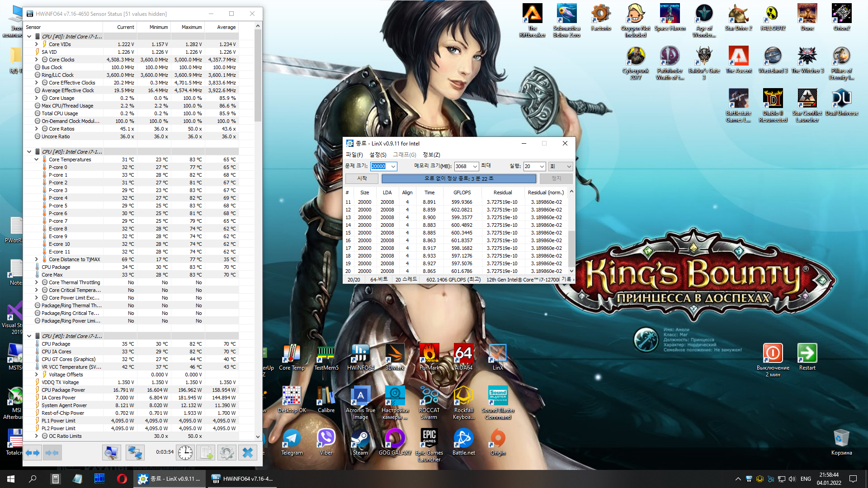This screenshot has width=868, height=488.
Task: Click the Opera icon in the taskbar
Action: click(x=122, y=479)
